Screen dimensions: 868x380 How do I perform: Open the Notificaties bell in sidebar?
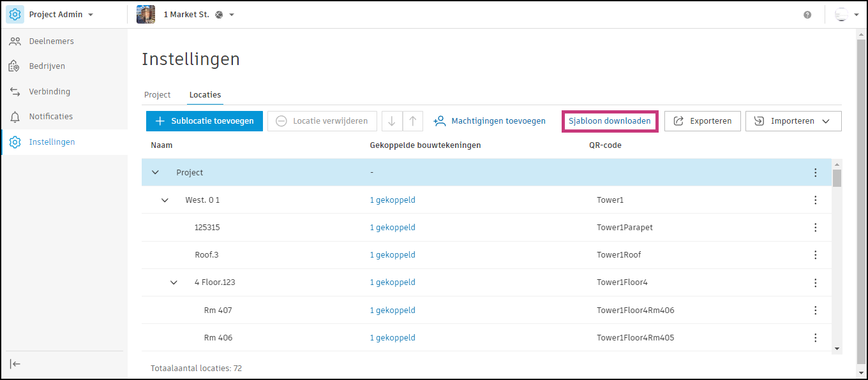tap(15, 117)
